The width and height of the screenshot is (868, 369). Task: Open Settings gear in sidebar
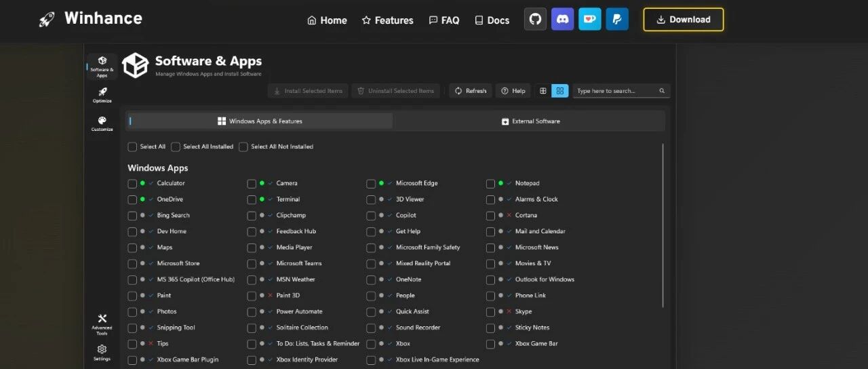click(x=102, y=352)
